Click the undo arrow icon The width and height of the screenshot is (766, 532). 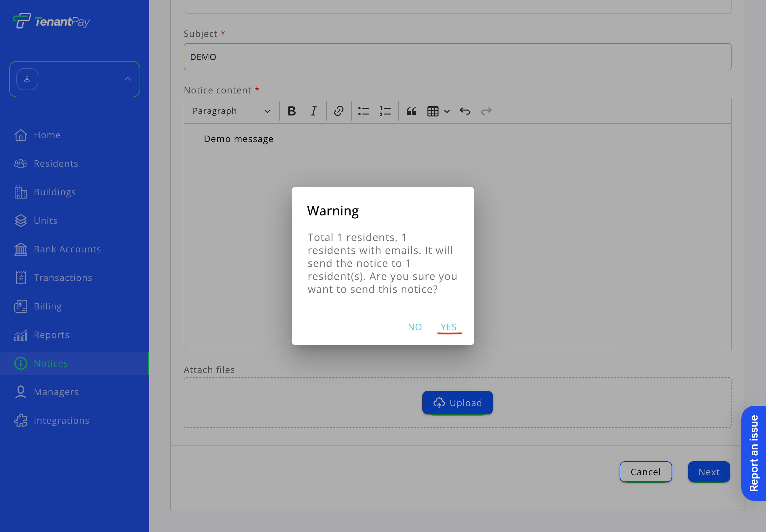(464, 111)
